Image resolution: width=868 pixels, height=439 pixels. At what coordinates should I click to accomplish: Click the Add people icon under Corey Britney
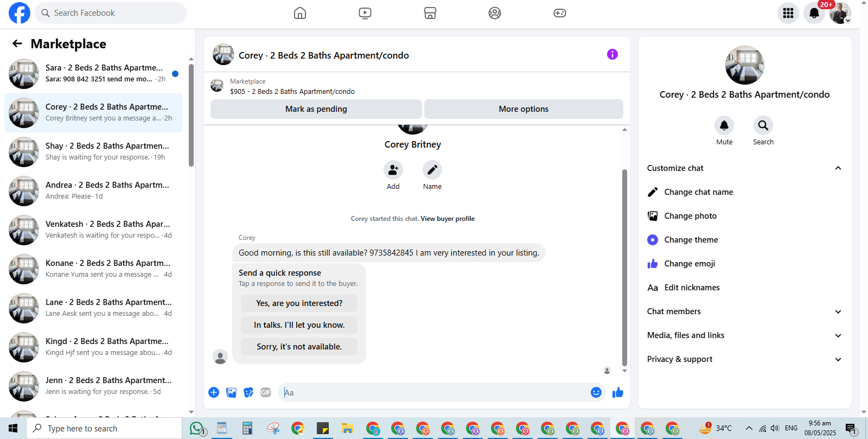click(393, 170)
